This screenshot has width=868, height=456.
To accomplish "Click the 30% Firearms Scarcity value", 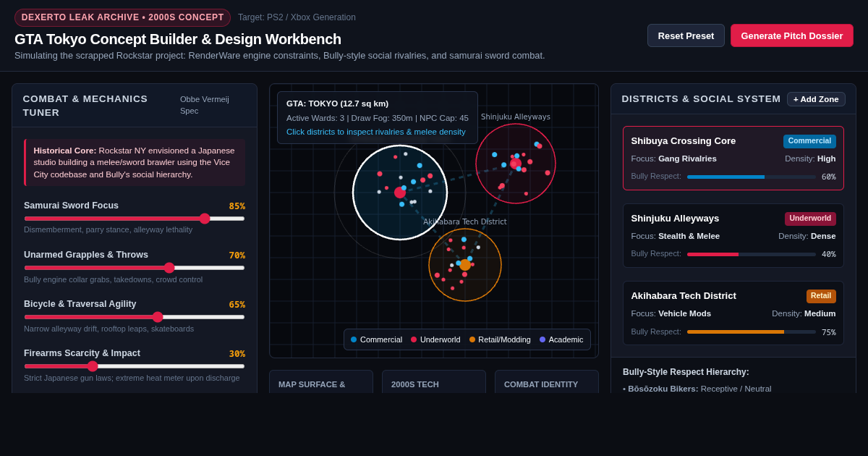I will (x=237, y=353).
